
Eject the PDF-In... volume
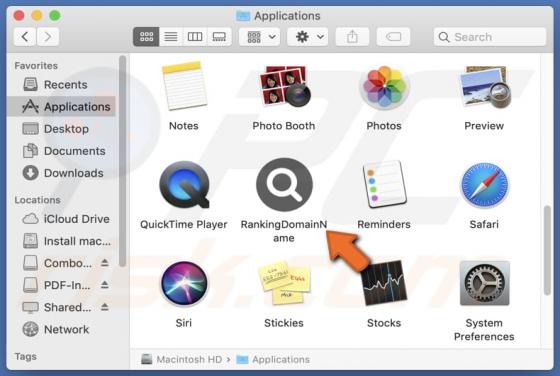pos(105,285)
